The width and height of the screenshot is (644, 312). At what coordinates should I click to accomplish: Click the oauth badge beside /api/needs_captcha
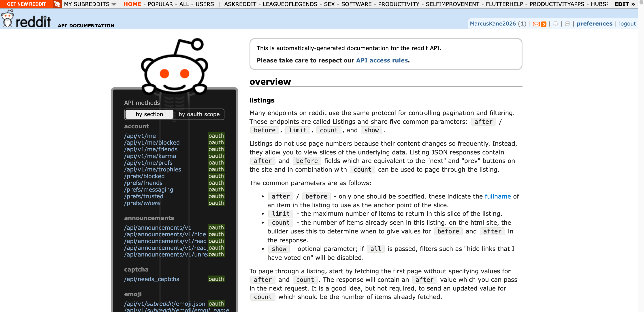pyautogui.click(x=216, y=279)
